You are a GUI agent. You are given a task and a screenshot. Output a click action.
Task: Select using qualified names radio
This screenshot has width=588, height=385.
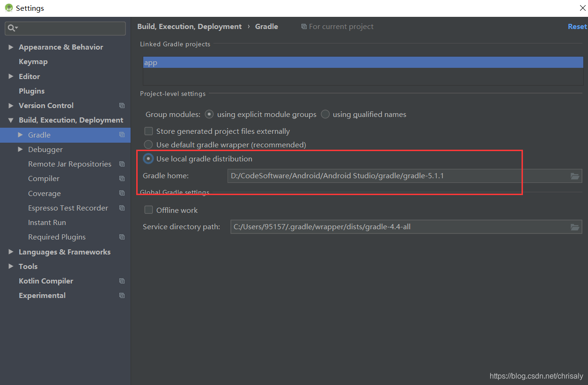click(x=325, y=114)
